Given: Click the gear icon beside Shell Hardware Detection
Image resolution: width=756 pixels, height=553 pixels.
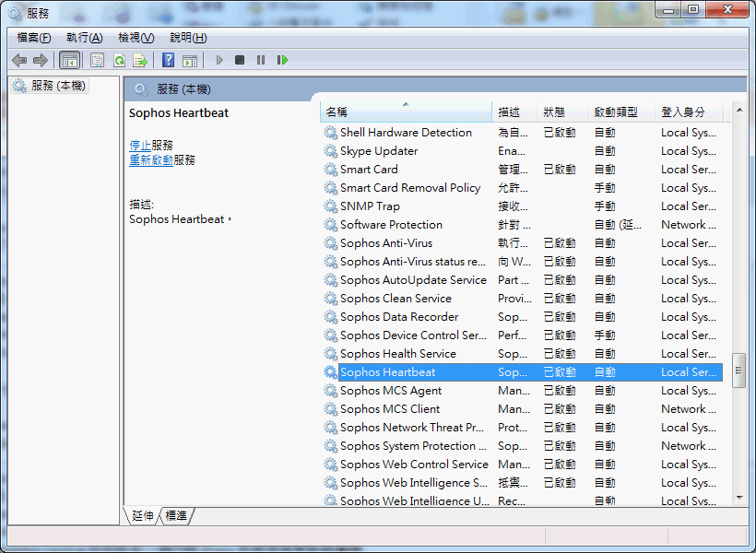Looking at the screenshot, I should click(x=330, y=133).
